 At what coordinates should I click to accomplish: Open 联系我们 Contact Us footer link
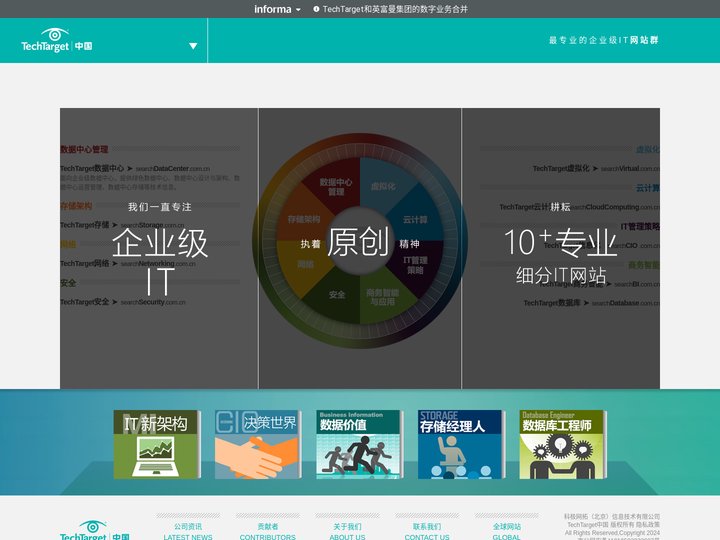tap(427, 531)
